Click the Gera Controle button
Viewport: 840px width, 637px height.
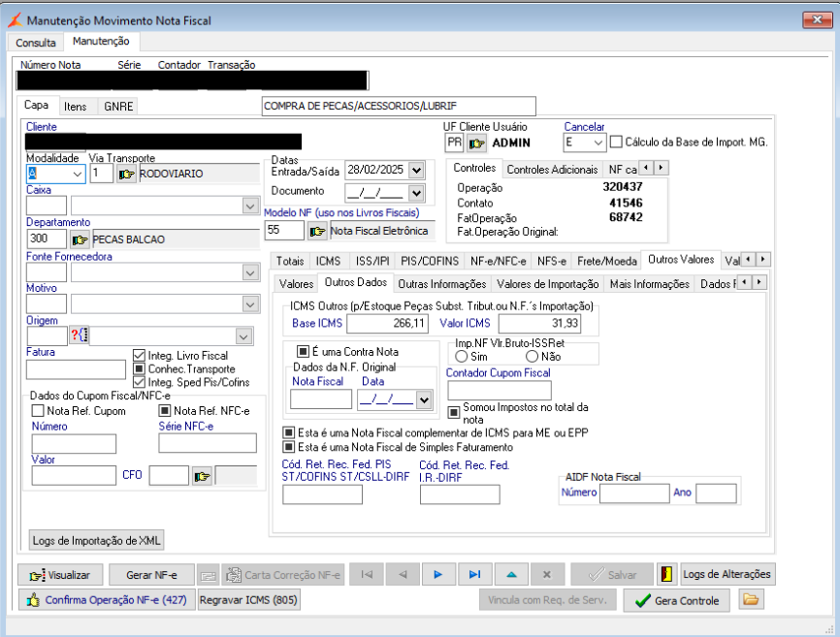pos(679,600)
